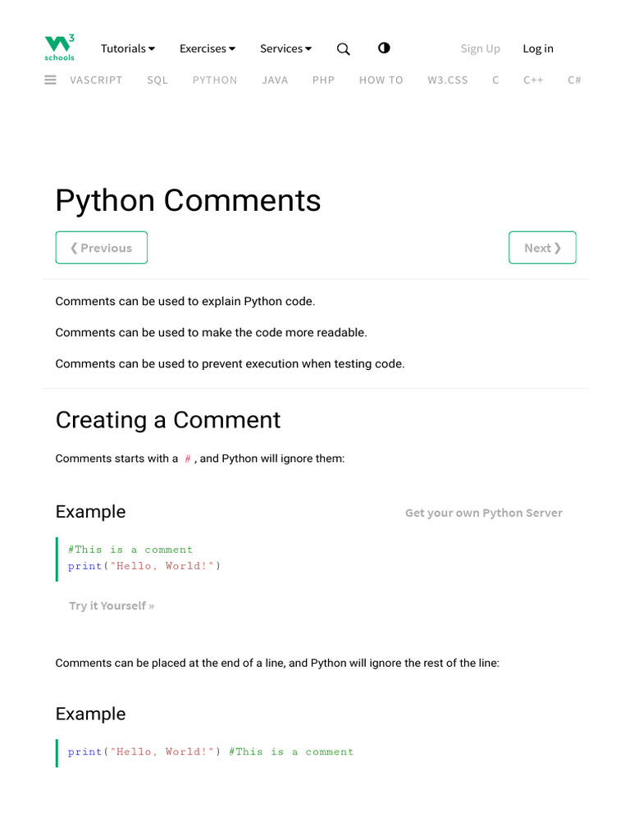
Task: Go to the Next page button
Action: (x=542, y=248)
